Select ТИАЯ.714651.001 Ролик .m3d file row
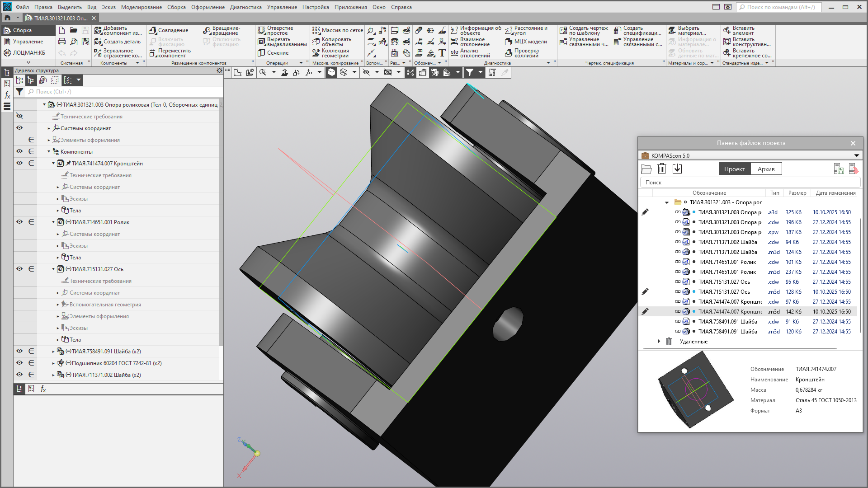The width and height of the screenshot is (868, 488). [728, 272]
